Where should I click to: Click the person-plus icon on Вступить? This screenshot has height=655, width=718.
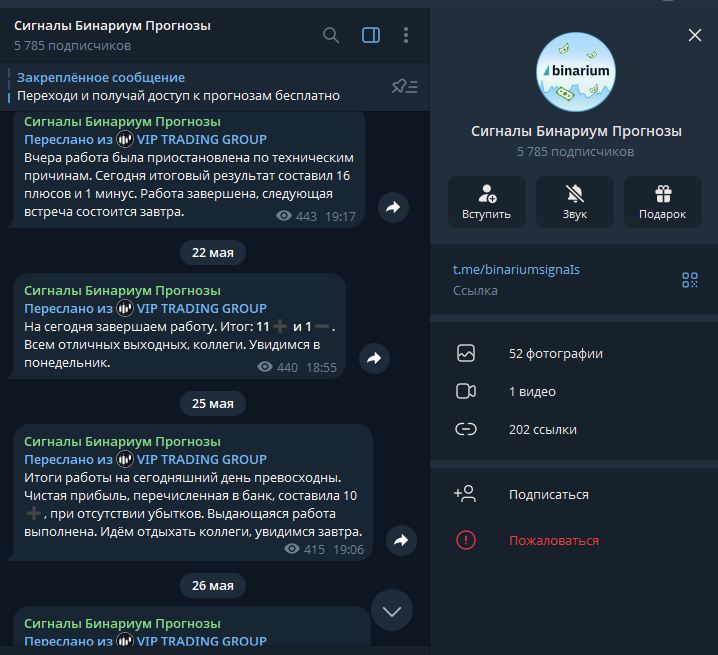[x=487, y=193]
